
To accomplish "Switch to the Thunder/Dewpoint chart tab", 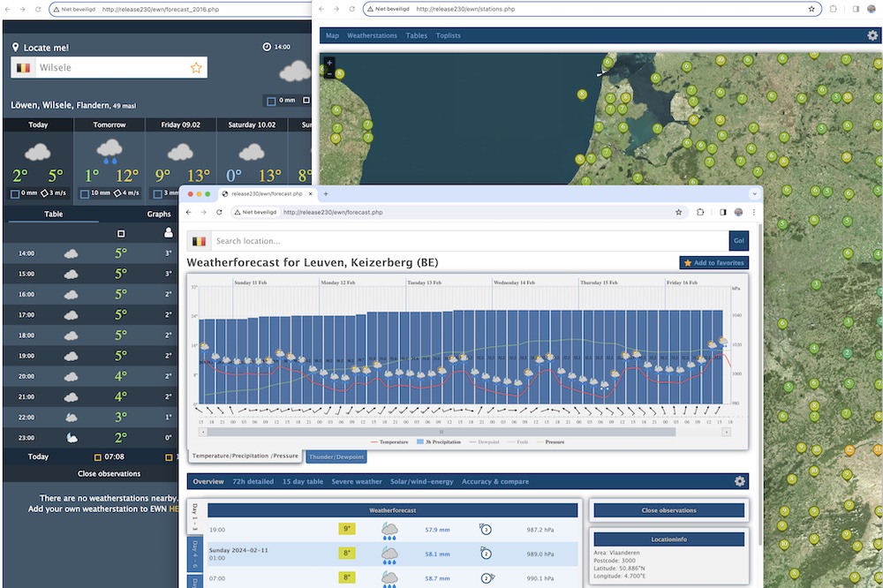I will click(x=336, y=456).
